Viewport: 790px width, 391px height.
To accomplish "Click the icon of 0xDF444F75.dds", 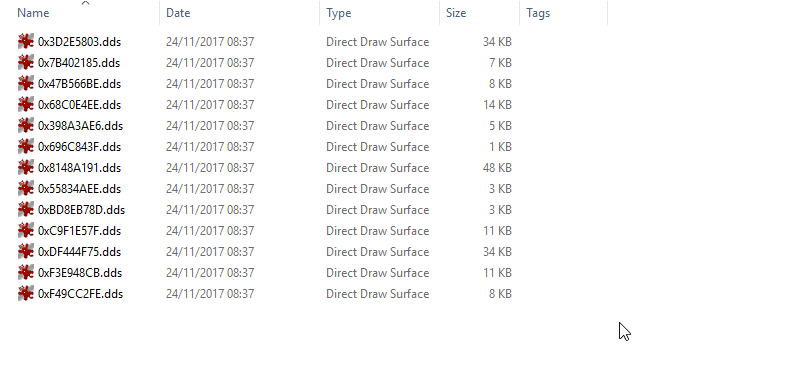I will coord(26,251).
